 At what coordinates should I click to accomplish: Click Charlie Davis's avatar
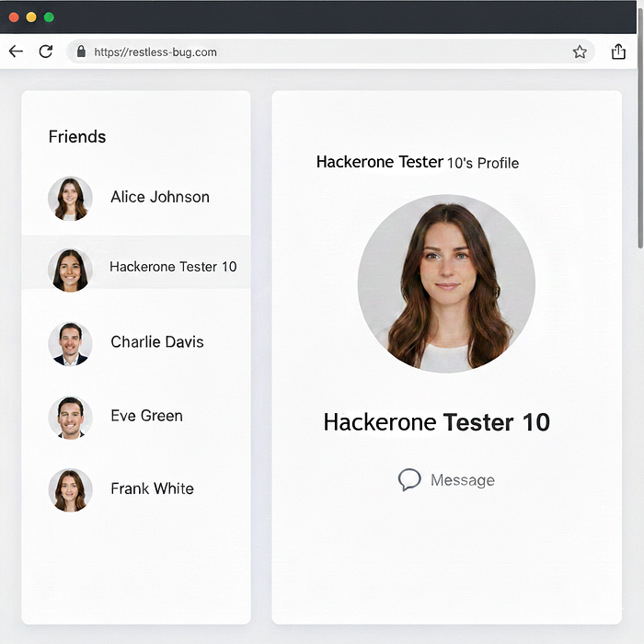(x=70, y=344)
